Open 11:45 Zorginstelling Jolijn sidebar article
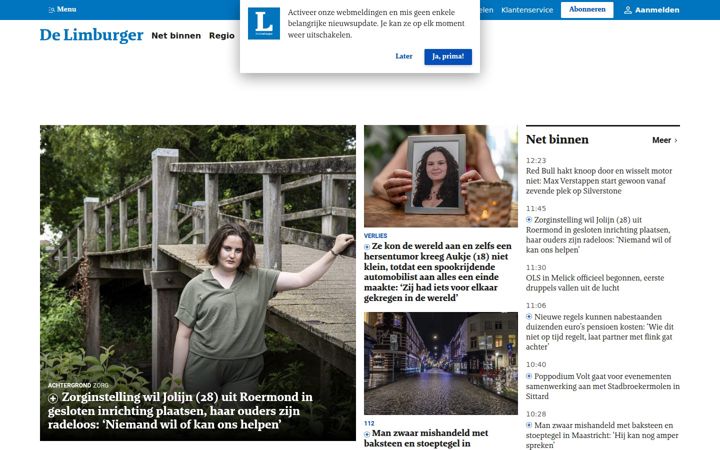This screenshot has height=450, width=720. coord(598,235)
